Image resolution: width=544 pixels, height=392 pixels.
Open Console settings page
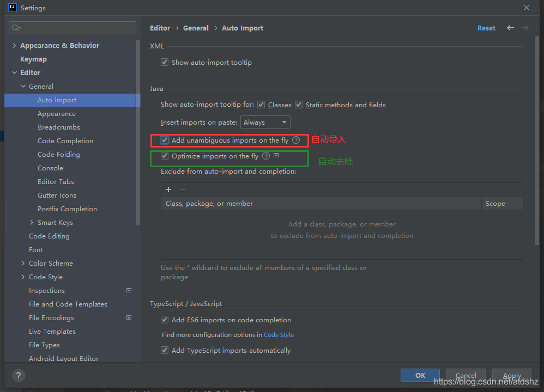(50, 168)
